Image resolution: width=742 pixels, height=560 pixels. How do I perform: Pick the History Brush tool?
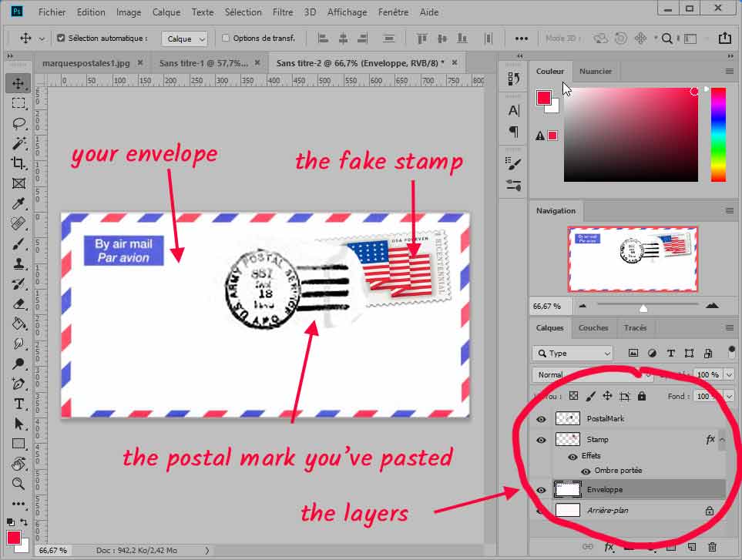point(18,283)
